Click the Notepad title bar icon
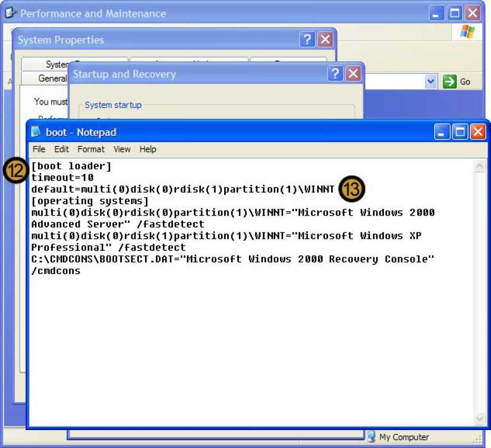Viewport: 491px width, 448px height. pos(36,132)
